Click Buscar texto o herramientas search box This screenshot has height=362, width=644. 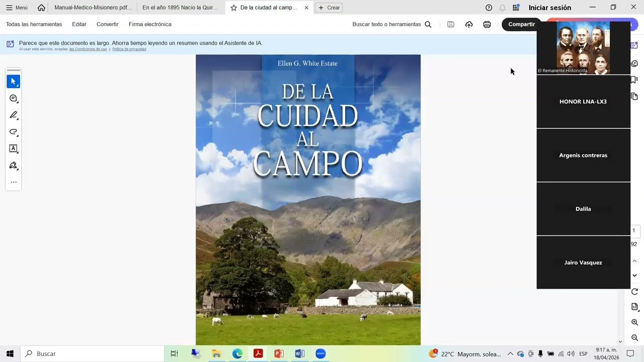[x=391, y=24]
